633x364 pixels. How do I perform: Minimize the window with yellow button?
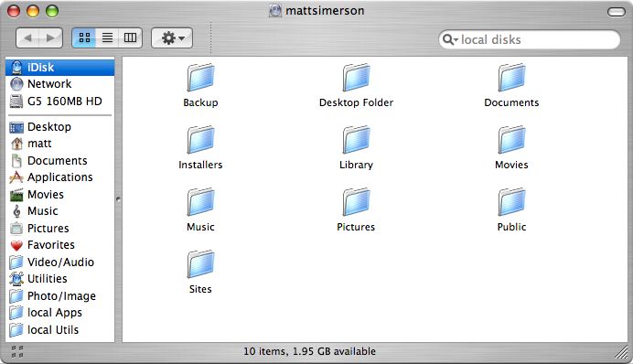[33, 11]
